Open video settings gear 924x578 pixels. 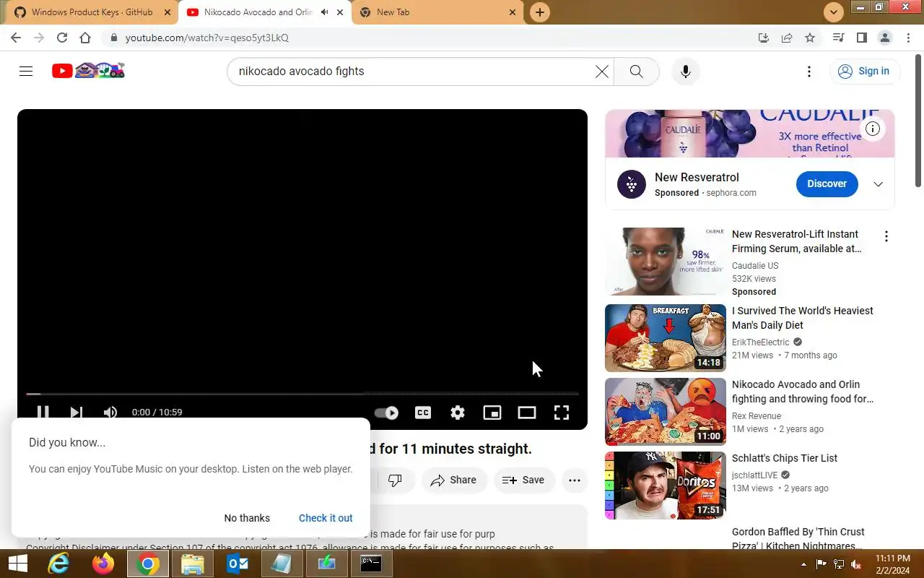pyautogui.click(x=458, y=413)
